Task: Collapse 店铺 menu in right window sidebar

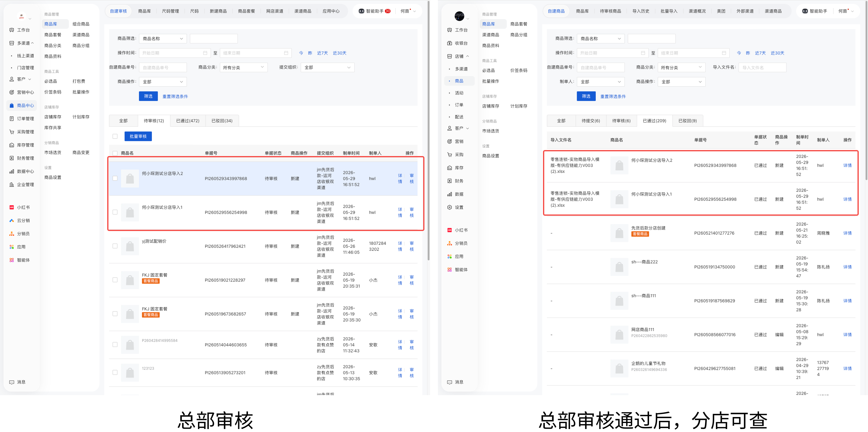Action: coord(468,56)
